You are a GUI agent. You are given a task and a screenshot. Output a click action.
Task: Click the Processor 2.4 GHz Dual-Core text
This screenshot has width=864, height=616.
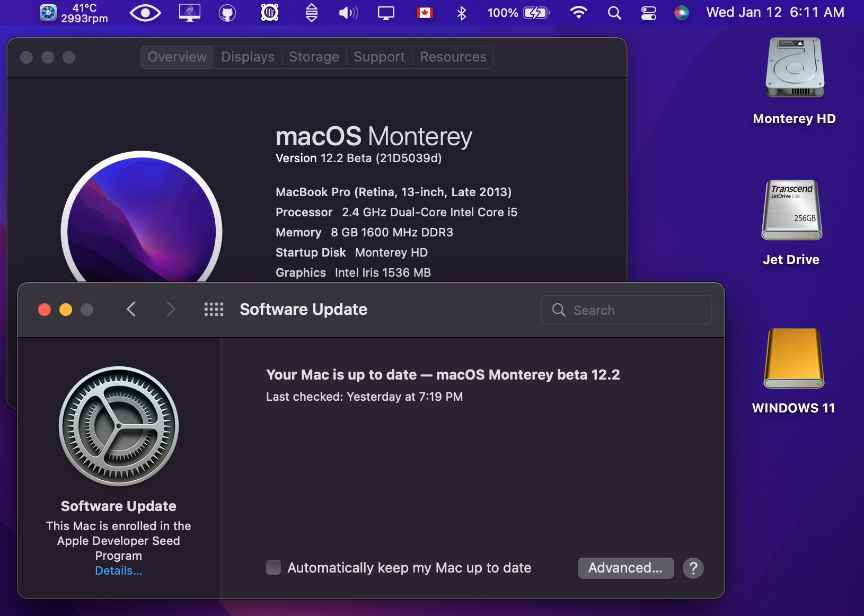click(396, 212)
